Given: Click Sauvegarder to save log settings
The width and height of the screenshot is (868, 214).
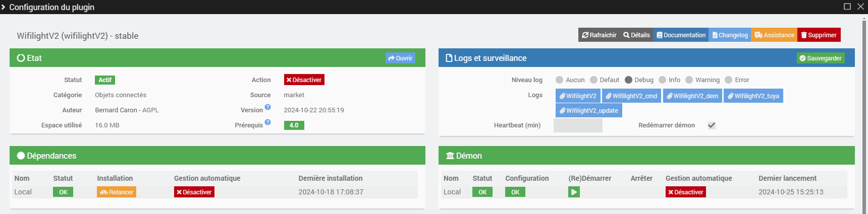Looking at the screenshot, I should click(x=821, y=58).
